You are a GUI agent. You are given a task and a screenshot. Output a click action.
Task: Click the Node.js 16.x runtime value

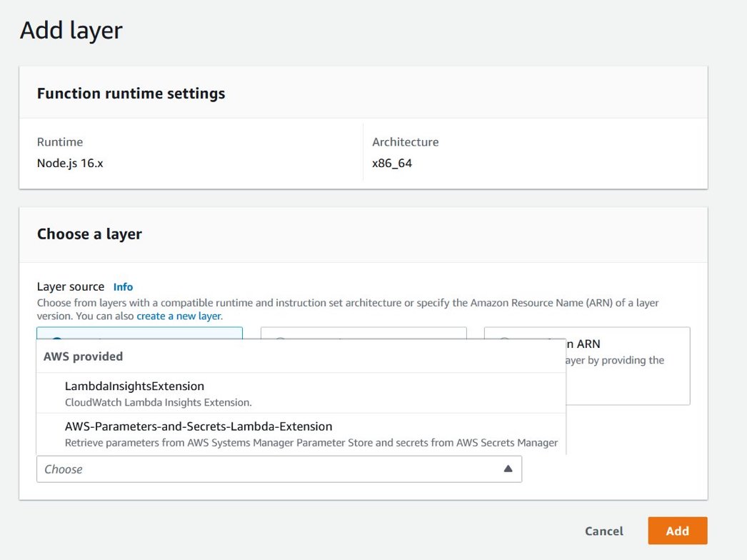click(x=70, y=163)
